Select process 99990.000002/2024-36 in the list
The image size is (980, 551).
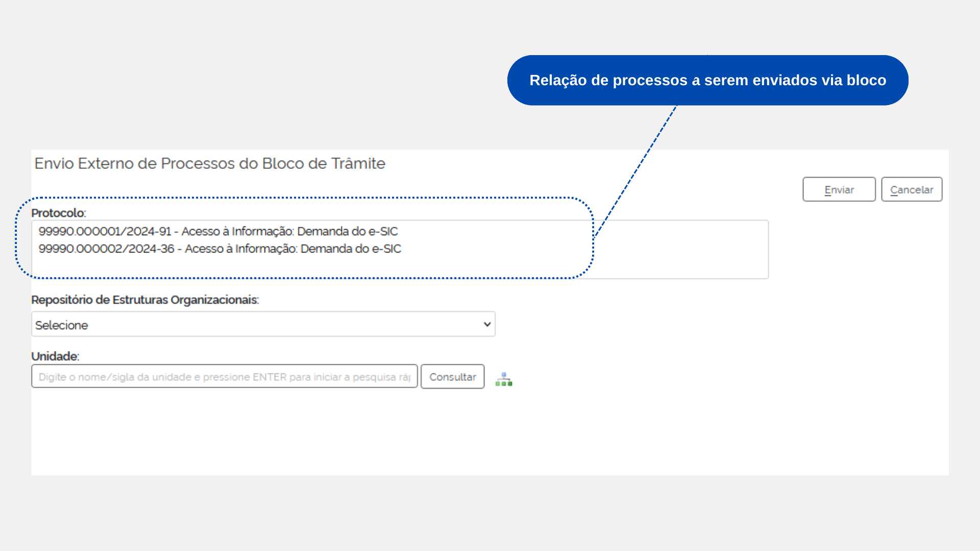219,249
